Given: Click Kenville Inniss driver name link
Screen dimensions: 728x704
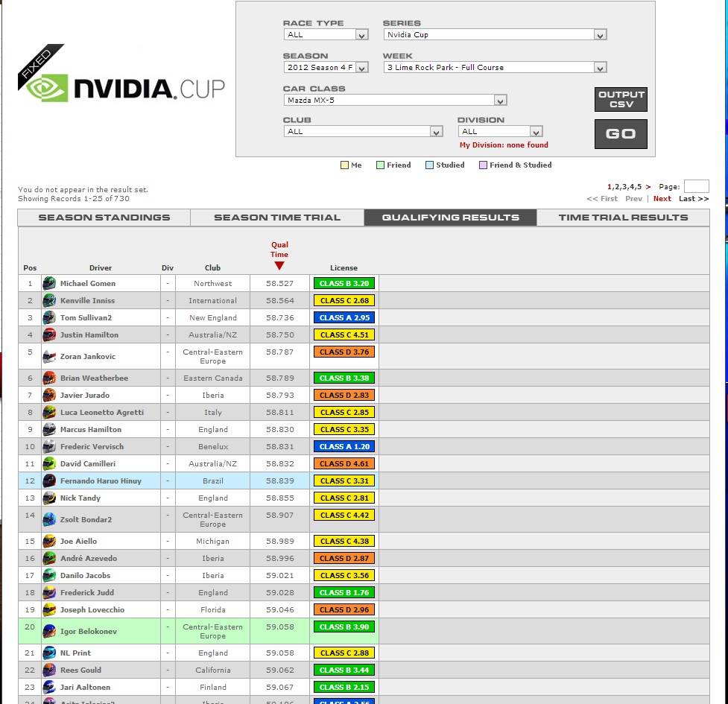Looking at the screenshot, I should point(87,300).
